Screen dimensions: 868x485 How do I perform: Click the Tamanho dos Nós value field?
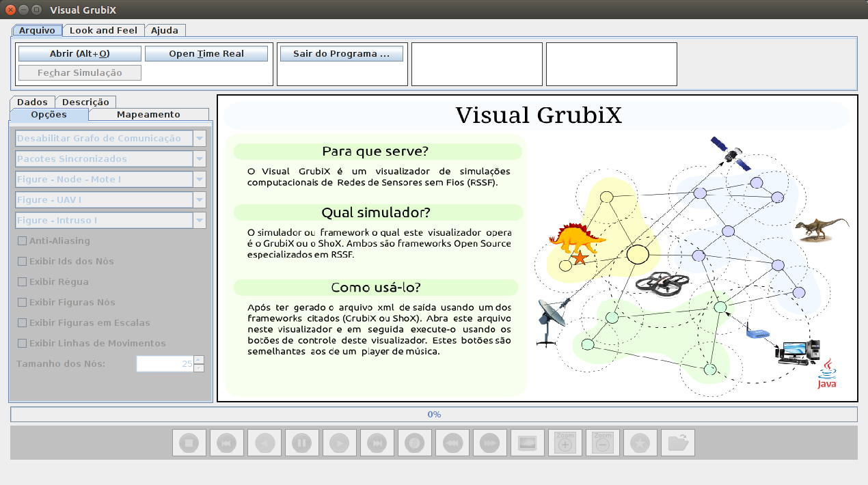point(165,363)
